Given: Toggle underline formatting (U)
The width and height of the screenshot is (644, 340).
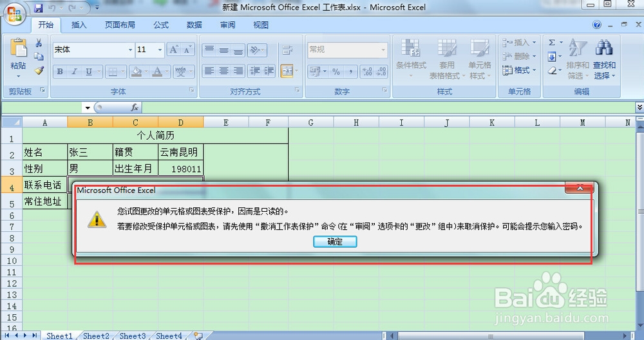Looking at the screenshot, I should (89, 71).
